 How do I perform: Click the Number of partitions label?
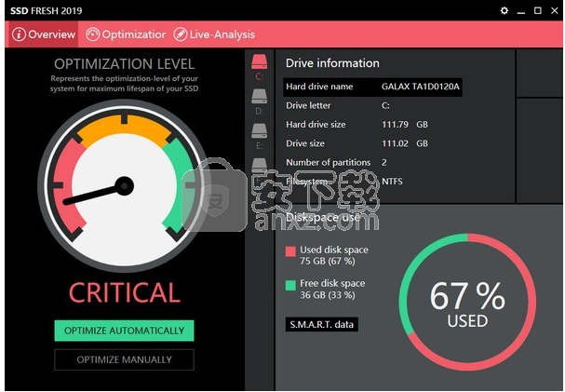pos(329,163)
